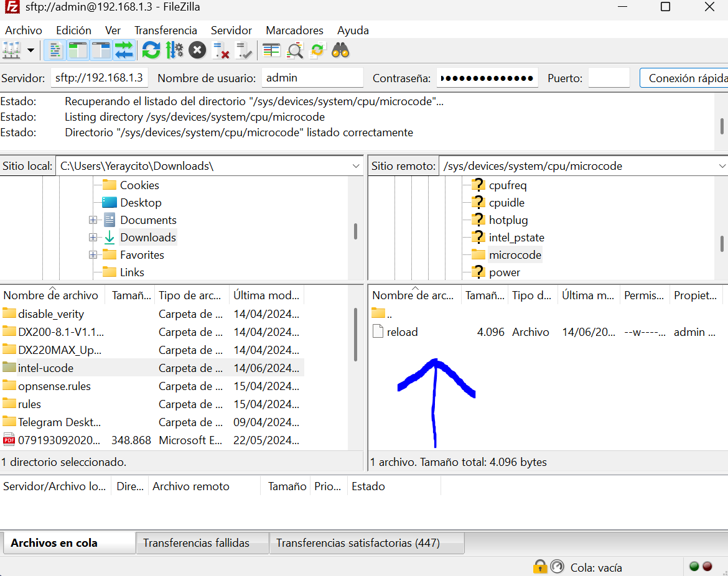Open the Site Manager icon
This screenshot has width=728, height=576.
[x=12, y=50]
